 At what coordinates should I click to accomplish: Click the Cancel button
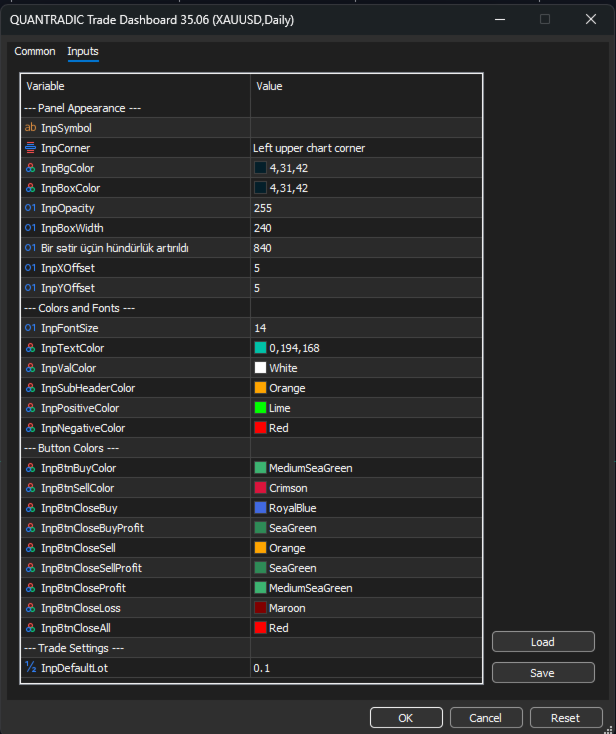[x=486, y=718]
